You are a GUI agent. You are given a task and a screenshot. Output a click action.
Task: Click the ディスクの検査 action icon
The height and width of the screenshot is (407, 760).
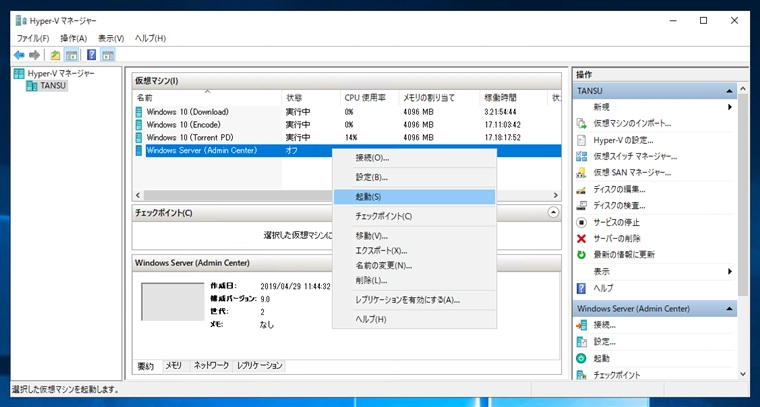click(581, 206)
